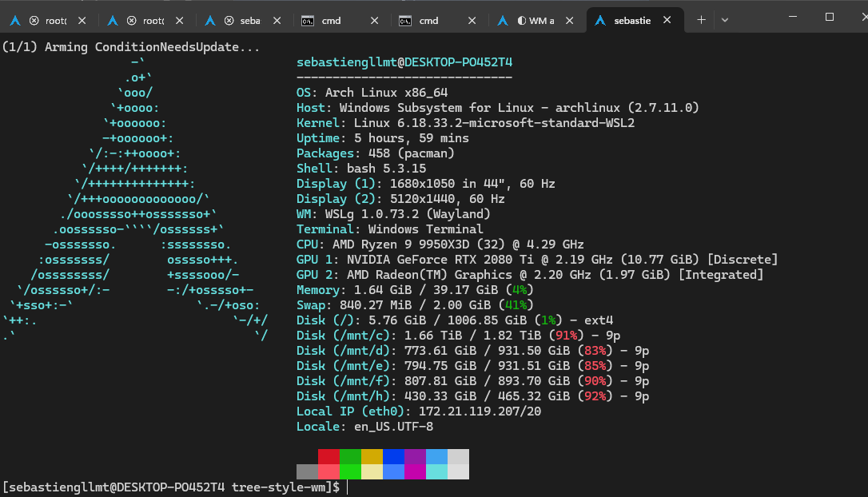The height and width of the screenshot is (497, 868).
Task: Click the 'Memory: 1.64 GiB / 39.17 GiB' line
Action: (x=415, y=289)
